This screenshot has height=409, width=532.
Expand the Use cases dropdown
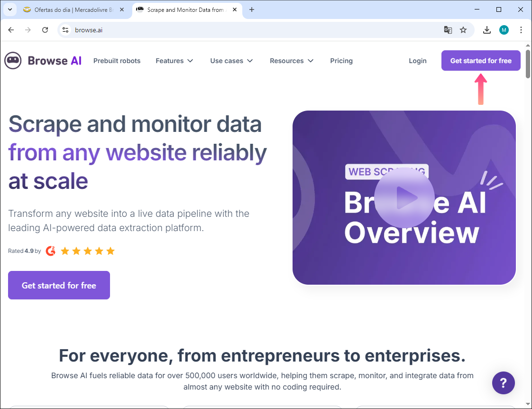point(231,61)
